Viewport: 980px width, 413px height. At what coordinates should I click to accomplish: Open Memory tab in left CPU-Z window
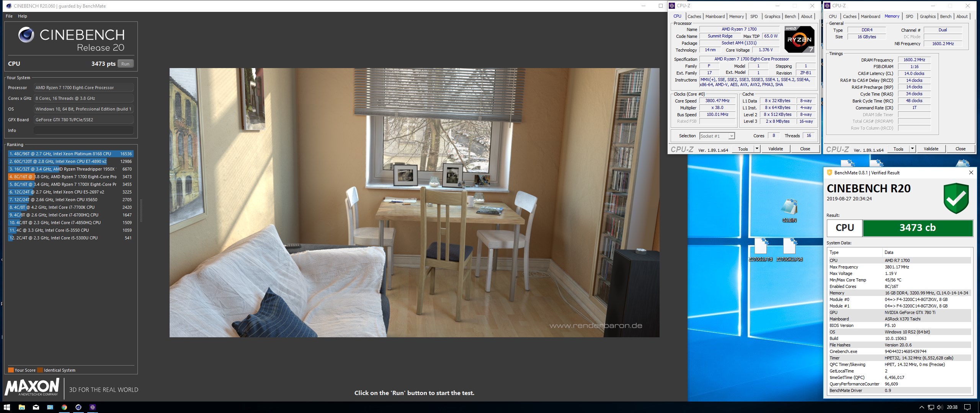click(x=737, y=16)
